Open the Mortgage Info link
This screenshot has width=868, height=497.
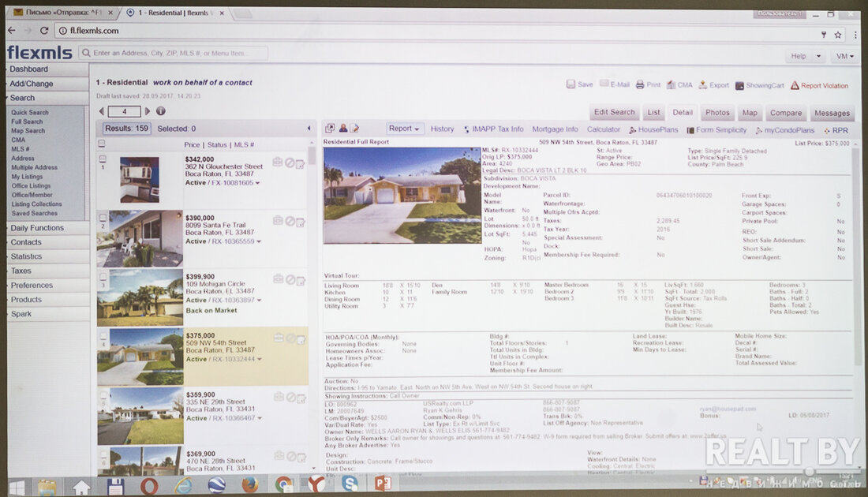[x=555, y=129]
